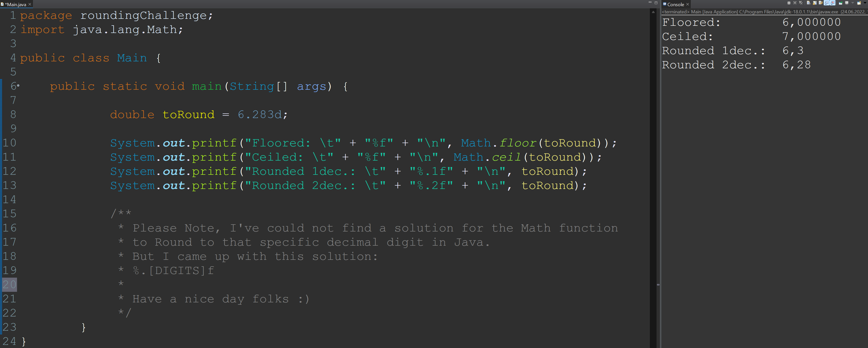Click the editor scrollbar up arrow
868x348 pixels.
653,12
